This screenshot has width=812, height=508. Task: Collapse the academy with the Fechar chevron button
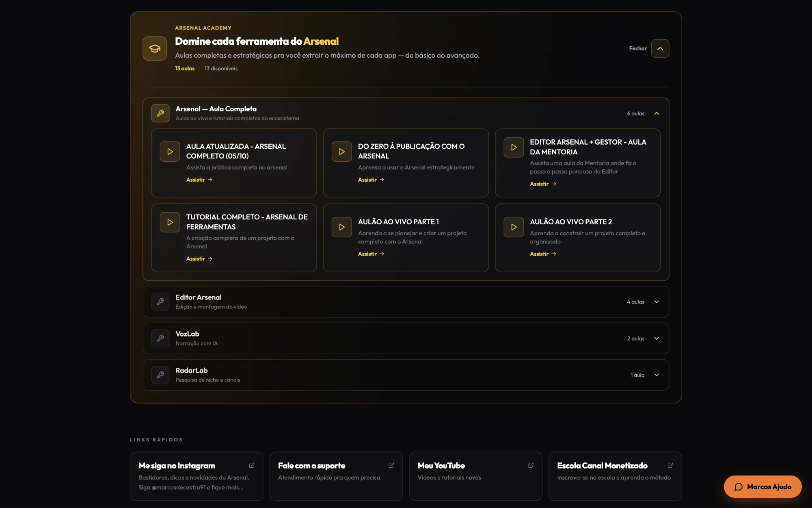tap(660, 48)
